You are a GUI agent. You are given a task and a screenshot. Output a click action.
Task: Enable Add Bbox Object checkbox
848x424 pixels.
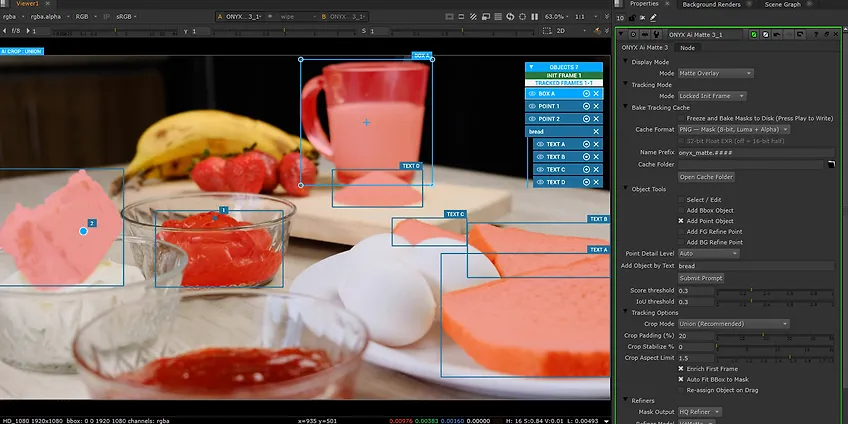681,210
